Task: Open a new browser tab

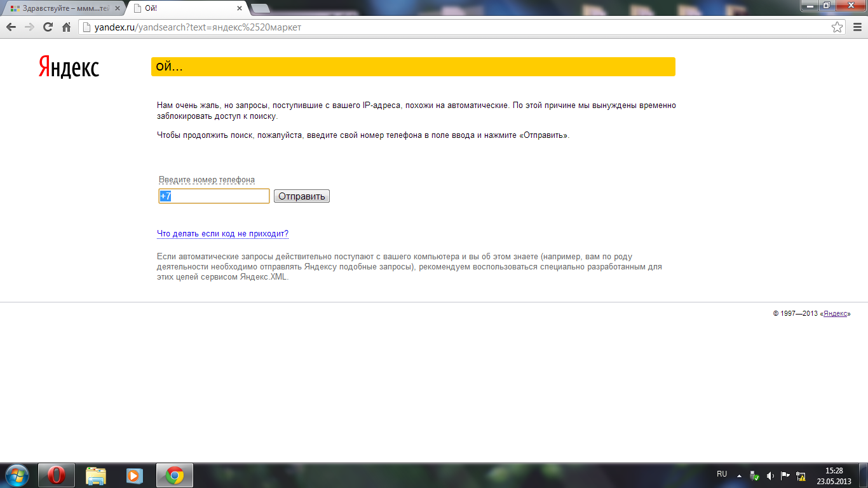Action: coord(261,8)
